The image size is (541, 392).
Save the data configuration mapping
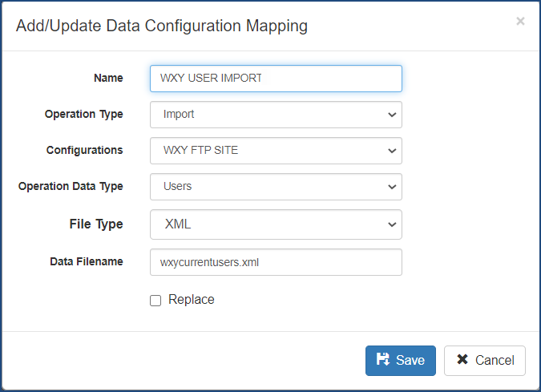[400, 361]
